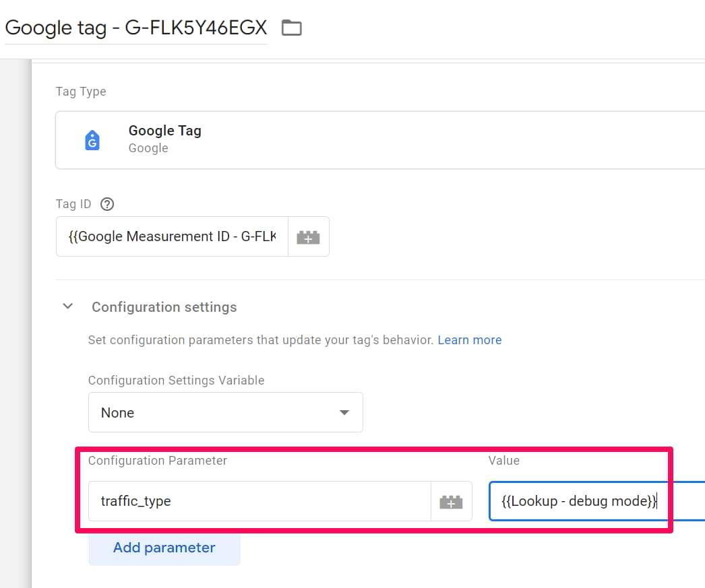Click the traffic_type Configuration Parameter field

259,501
